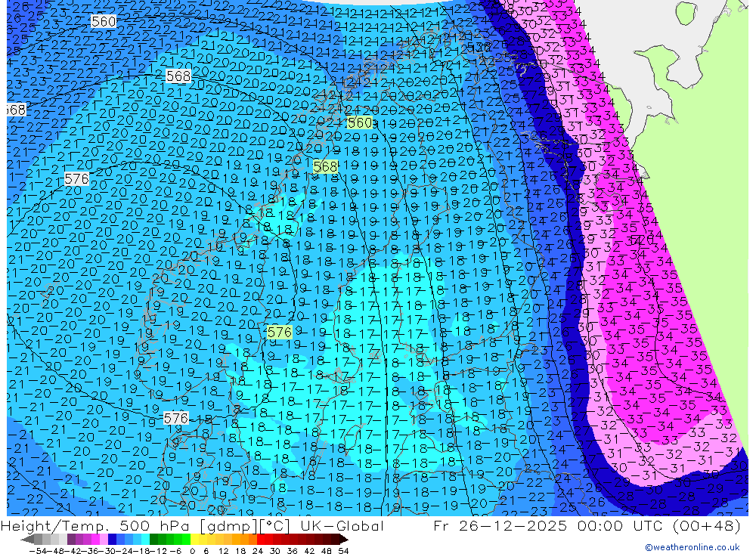Click the '[gdmp]' unit label
Viewport: 756px width, 554px height.
tap(228, 526)
